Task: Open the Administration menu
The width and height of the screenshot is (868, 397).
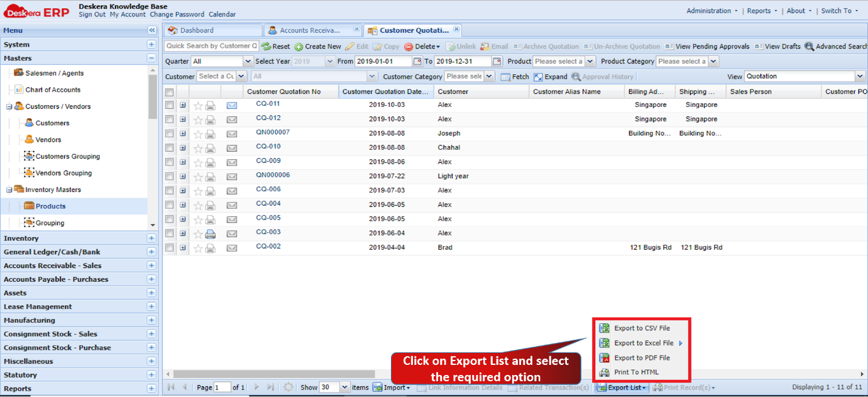Action: point(713,11)
